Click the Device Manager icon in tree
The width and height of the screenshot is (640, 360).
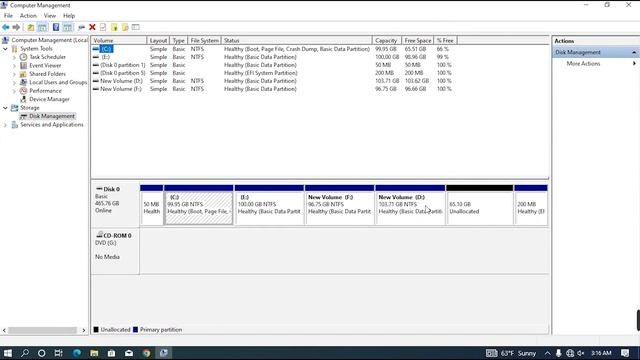coord(24,99)
